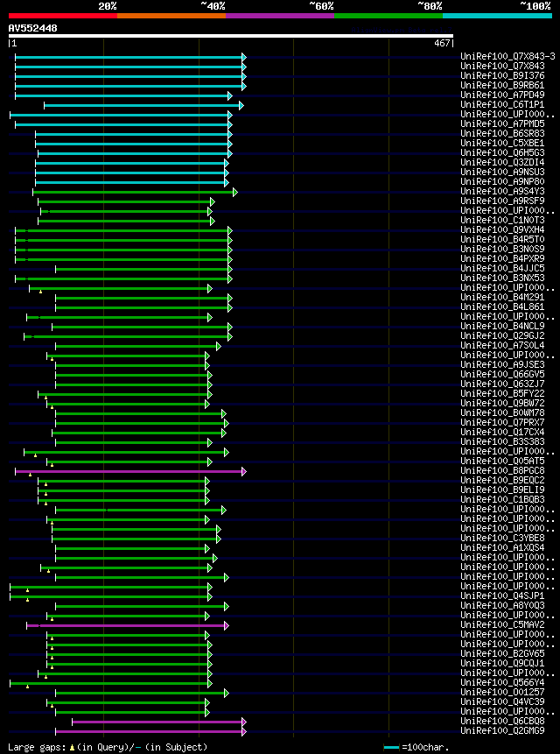Select the UniRef100_Q63ZJ7 label
The image size is (560, 754).
tap(503, 384)
